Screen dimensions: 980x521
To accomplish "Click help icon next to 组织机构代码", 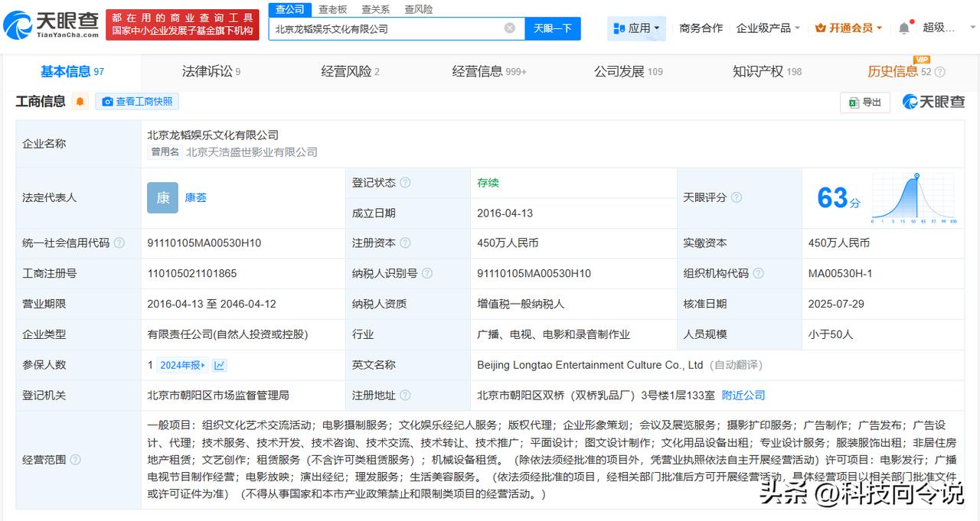I will coord(758,273).
